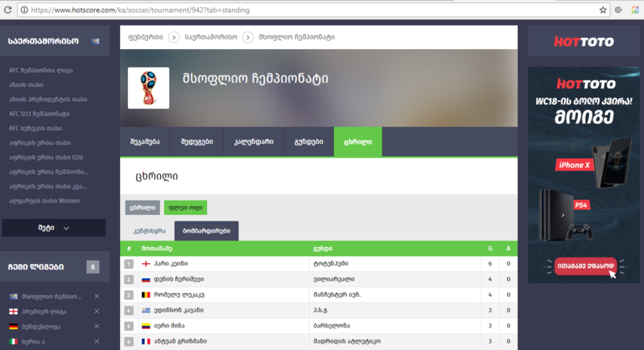Select the ბომბარდირები sub-tab

(x=206, y=231)
